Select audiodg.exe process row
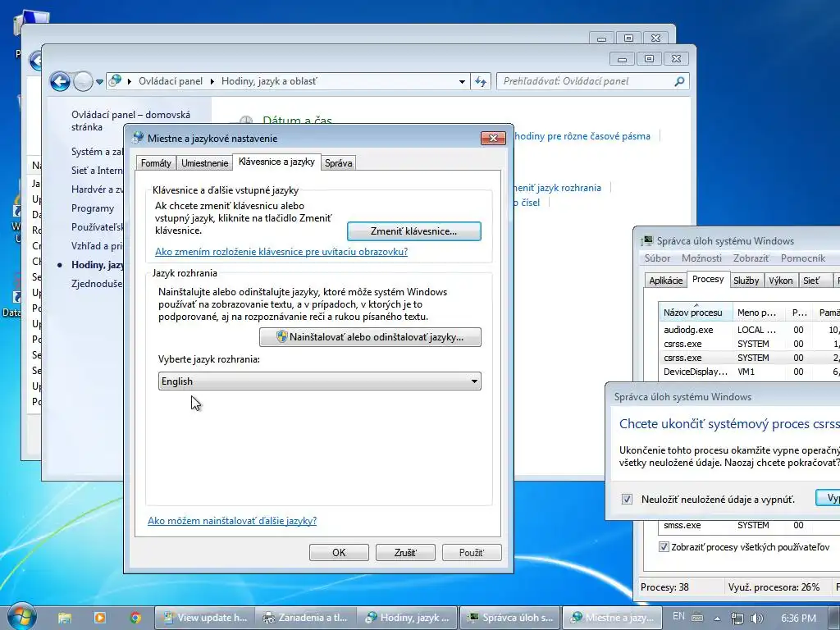This screenshot has width=840, height=630. coord(750,330)
